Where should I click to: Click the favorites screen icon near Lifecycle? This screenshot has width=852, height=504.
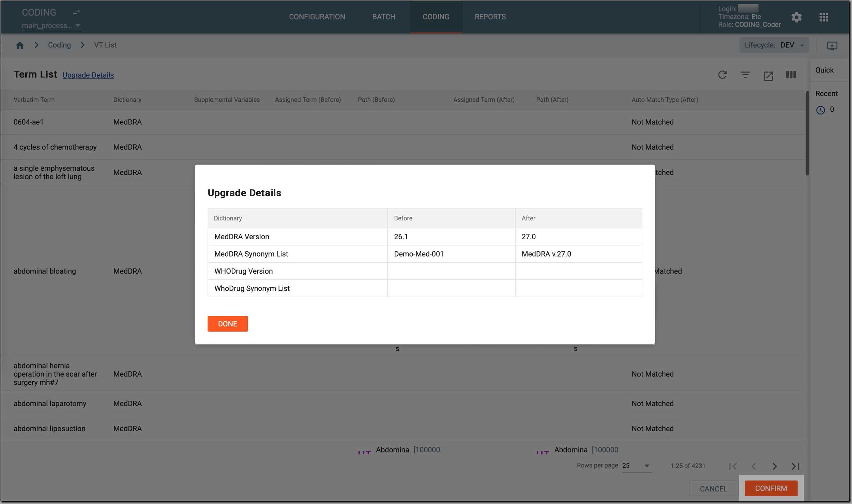click(832, 45)
